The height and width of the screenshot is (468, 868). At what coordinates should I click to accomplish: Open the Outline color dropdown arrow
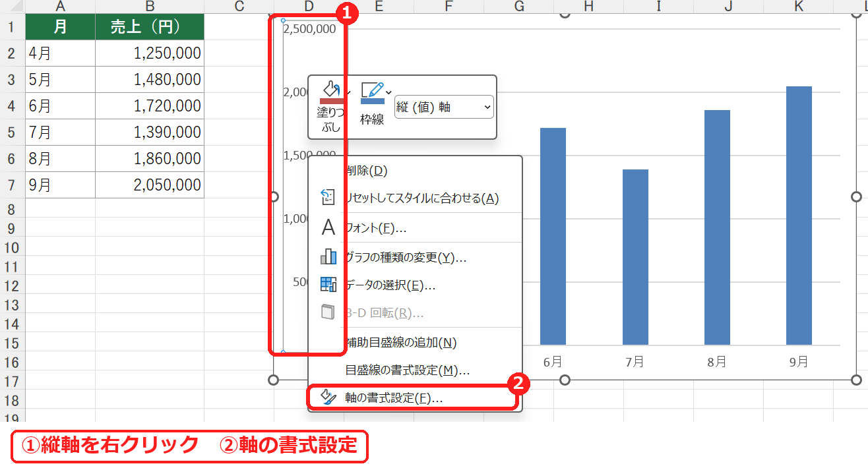(x=388, y=92)
